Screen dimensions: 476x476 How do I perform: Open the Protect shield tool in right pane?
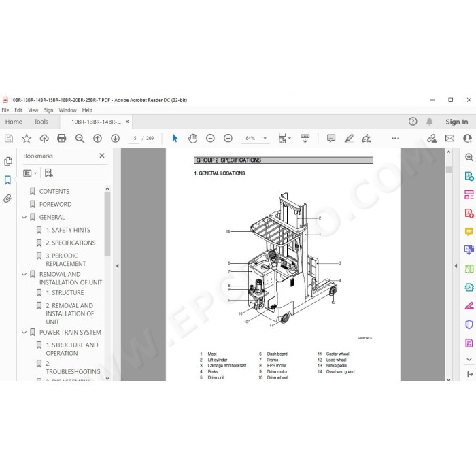pyautogui.click(x=469, y=324)
